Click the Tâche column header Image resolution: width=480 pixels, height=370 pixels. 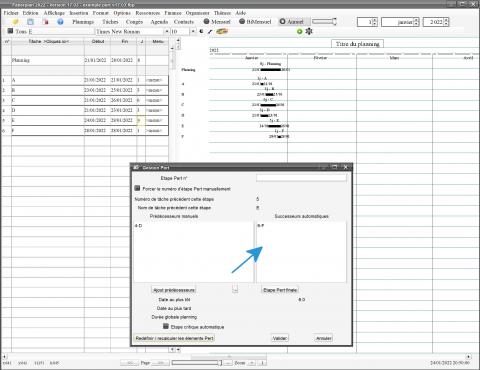point(48,41)
